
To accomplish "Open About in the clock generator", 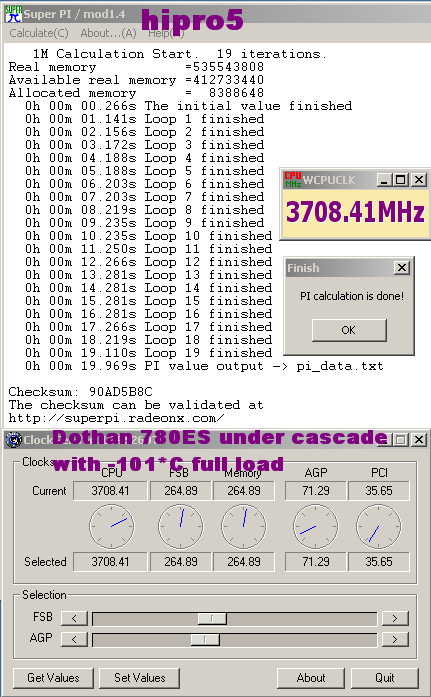I will (x=311, y=678).
